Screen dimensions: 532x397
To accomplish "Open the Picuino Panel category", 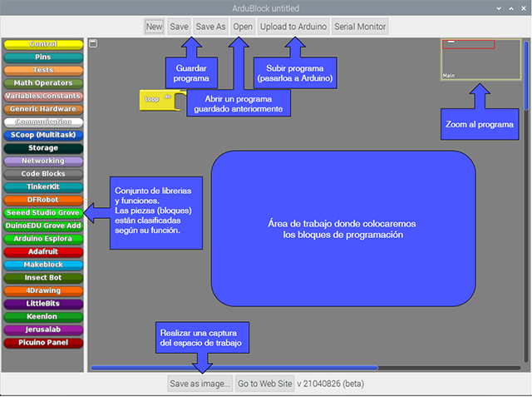I will tap(43, 343).
